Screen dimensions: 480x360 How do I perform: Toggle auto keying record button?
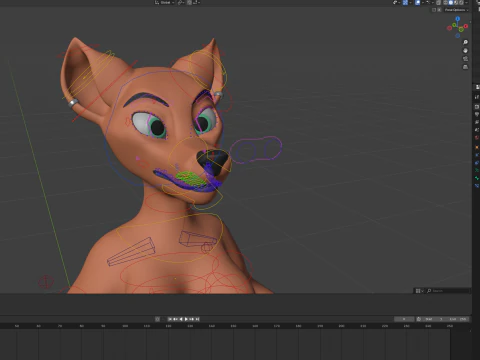(157, 319)
